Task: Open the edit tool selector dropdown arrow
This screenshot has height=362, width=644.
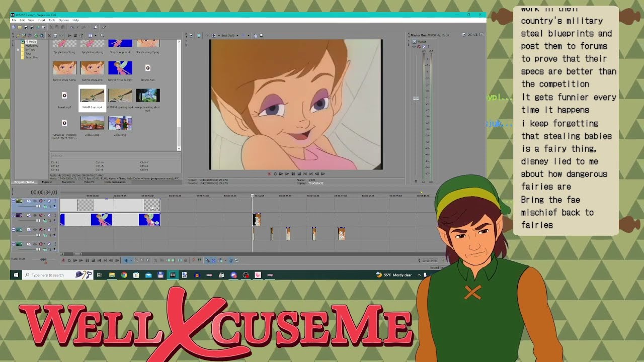Action: point(131,260)
